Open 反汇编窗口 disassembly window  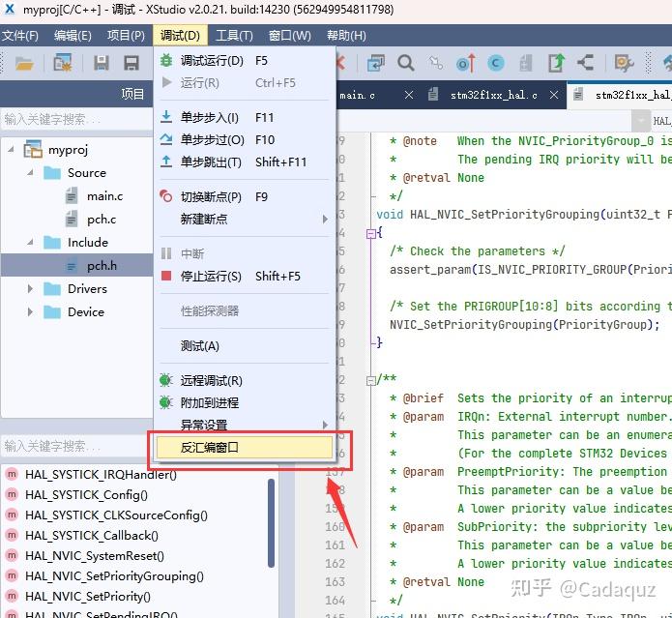coord(245,448)
